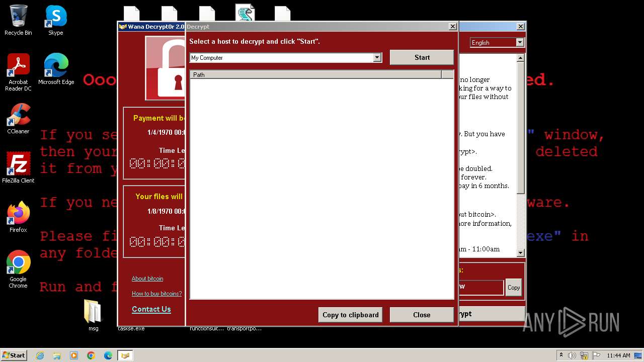This screenshot has height=362, width=644.
Task: Click the bitcoin address field
Action: [x=480, y=287]
